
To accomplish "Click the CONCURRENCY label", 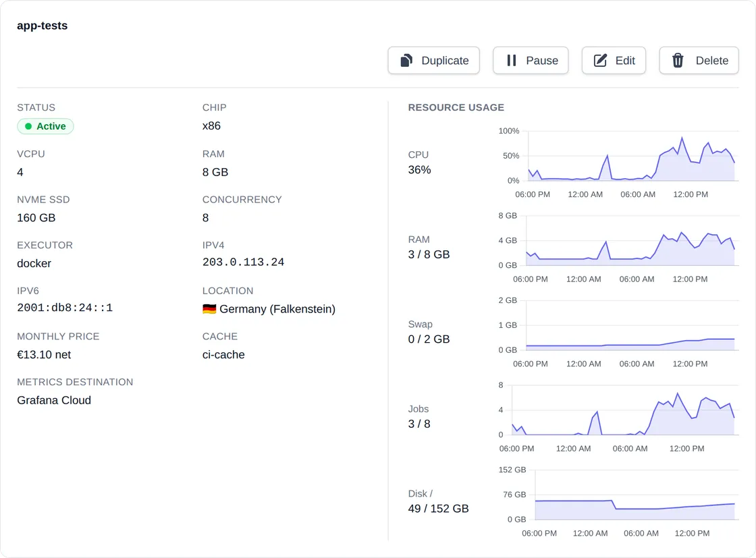I will pos(242,200).
